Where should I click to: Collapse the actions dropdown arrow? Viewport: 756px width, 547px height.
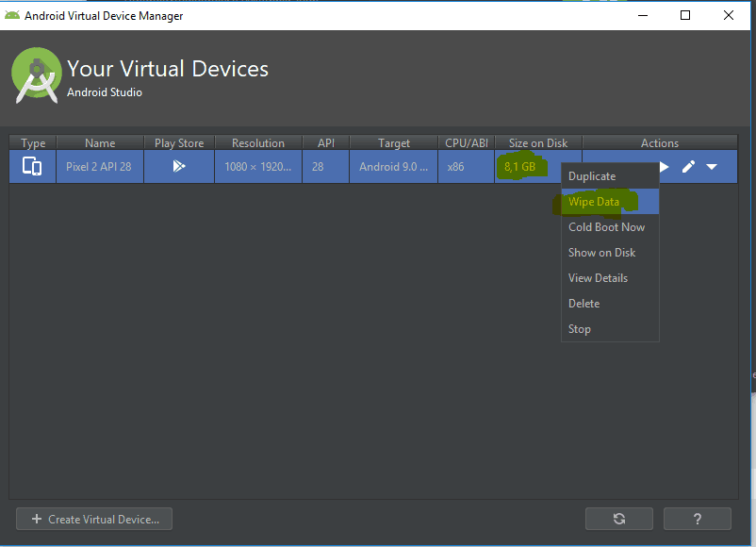(712, 167)
